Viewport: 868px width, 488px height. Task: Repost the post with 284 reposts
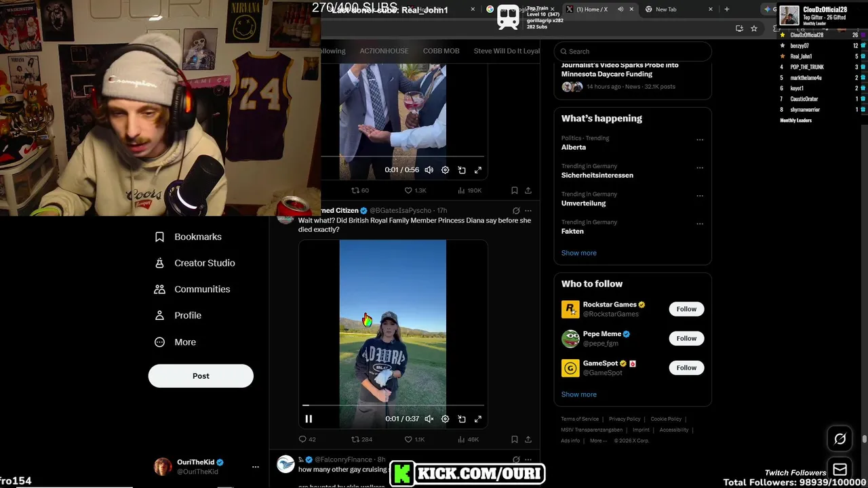coord(361,439)
